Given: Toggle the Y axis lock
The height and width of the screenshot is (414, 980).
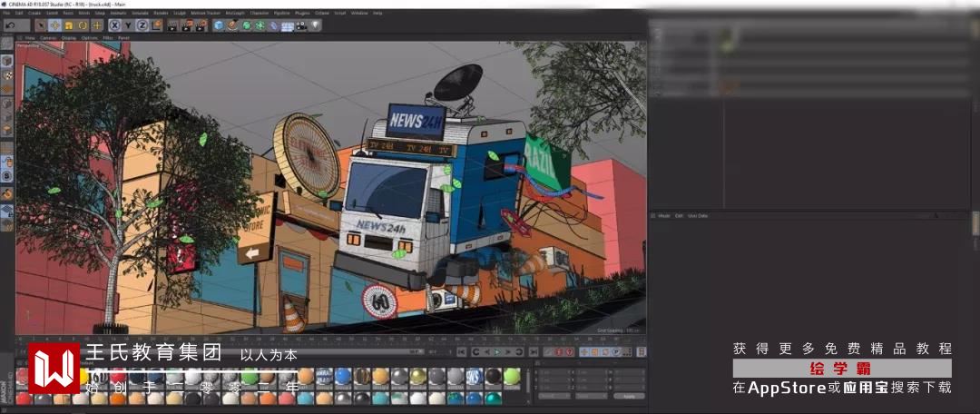Looking at the screenshot, I should [x=129, y=25].
